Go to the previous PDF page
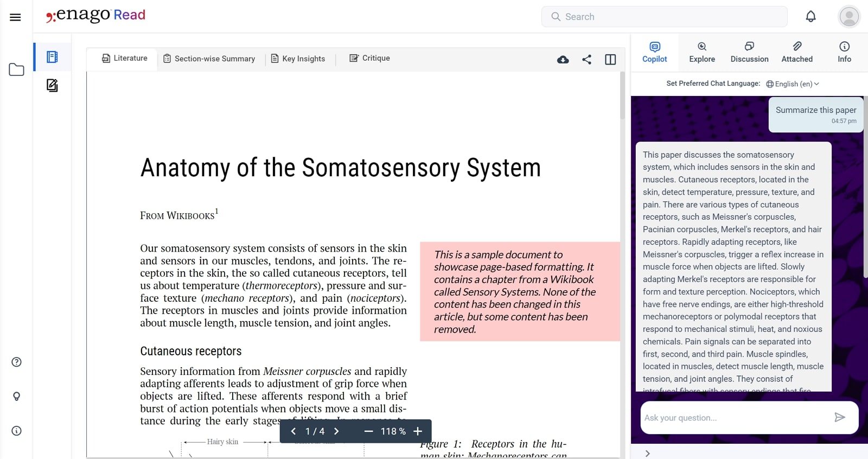The width and height of the screenshot is (868, 459). pyautogui.click(x=293, y=431)
